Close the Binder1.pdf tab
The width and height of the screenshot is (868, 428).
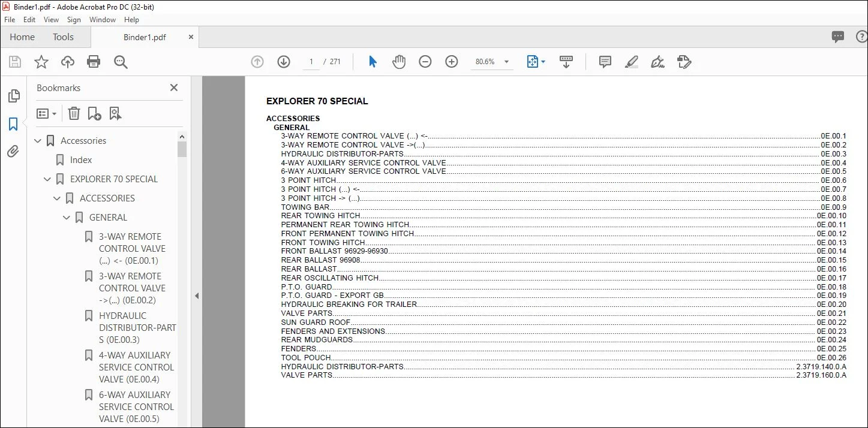click(x=191, y=37)
